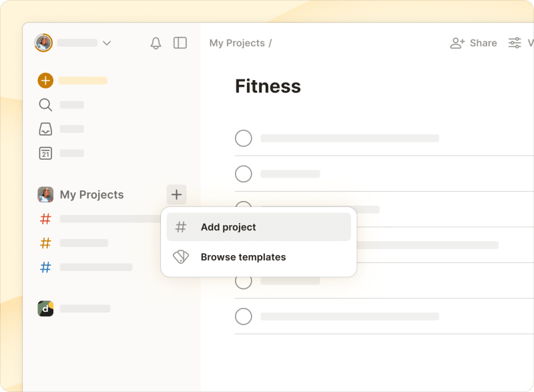This screenshot has width=534, height=392.
Task: Mark the first Fitness task complete
Action: [x=243, y=138]
